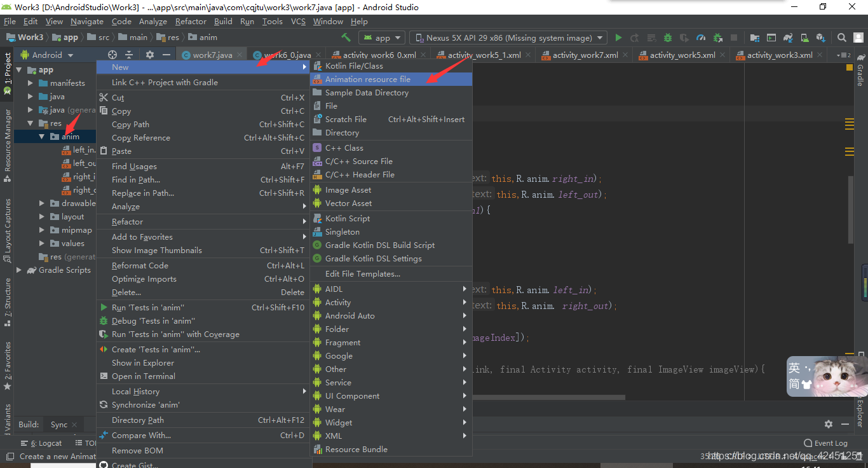Show the hidden editor tabs list
Image resolution: width=868 pixels, height=468 pixels.
coord(843,55)
